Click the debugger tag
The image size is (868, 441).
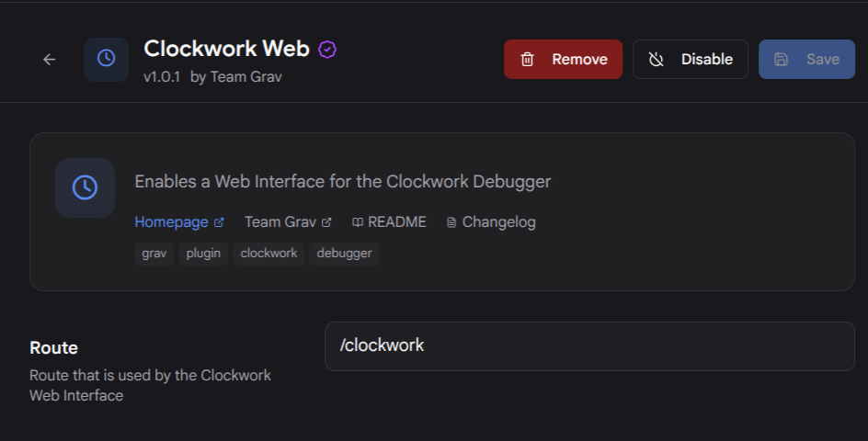coord(344,254)
